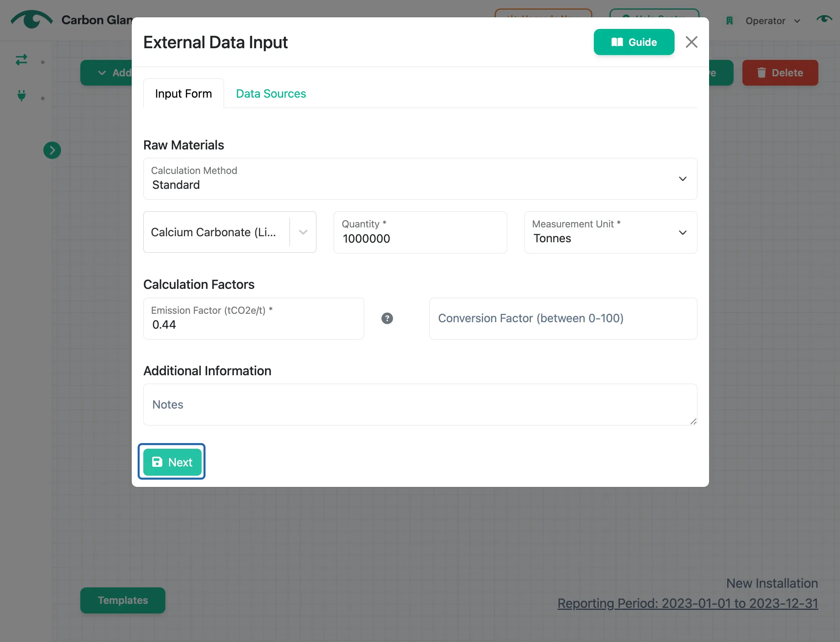Click the red Delete button

780,73
